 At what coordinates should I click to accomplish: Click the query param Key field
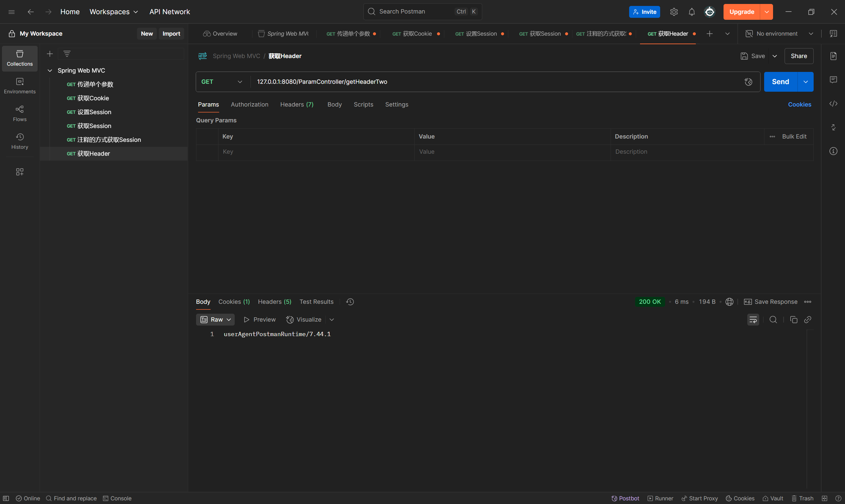click(316, 152)
